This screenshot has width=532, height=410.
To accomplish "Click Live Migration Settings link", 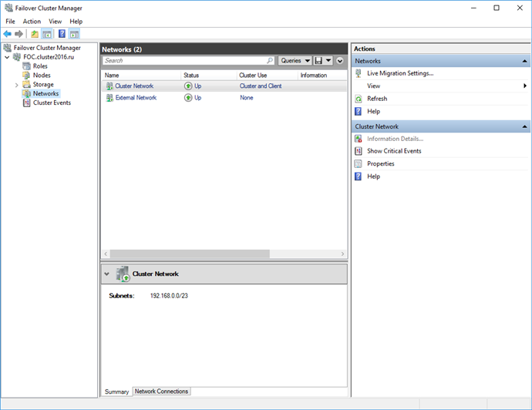I will pos(400,73).
